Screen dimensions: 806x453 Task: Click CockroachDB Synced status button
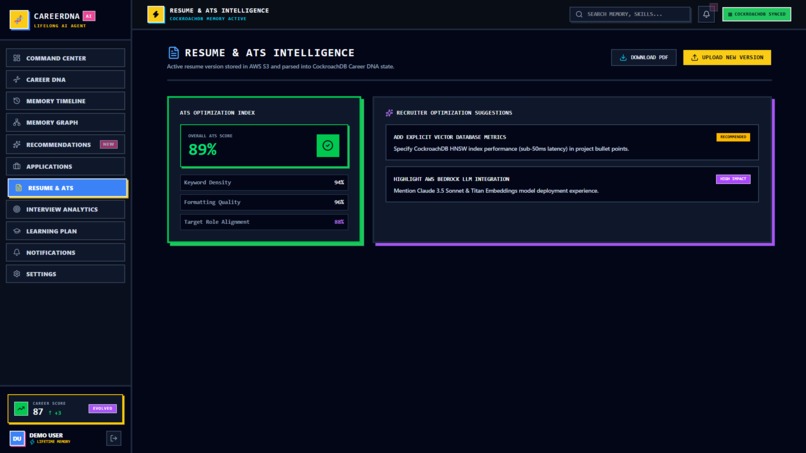757,14
